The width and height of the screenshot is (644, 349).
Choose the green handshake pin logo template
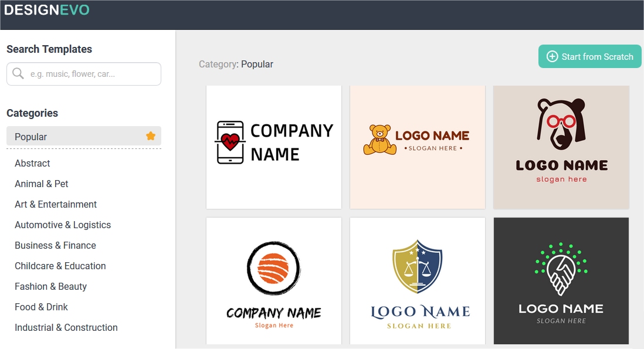pos(561,281)
